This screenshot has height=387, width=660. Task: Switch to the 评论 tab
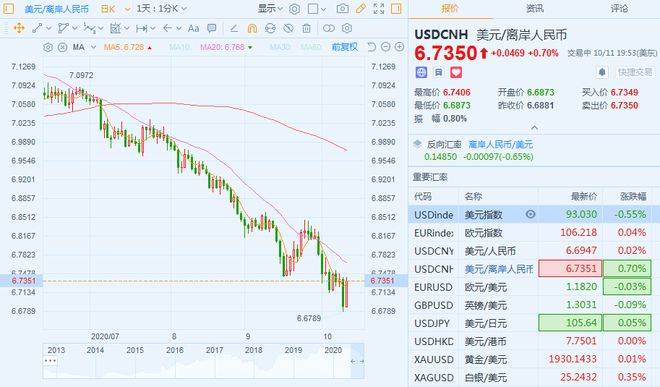tap(619, 8)
